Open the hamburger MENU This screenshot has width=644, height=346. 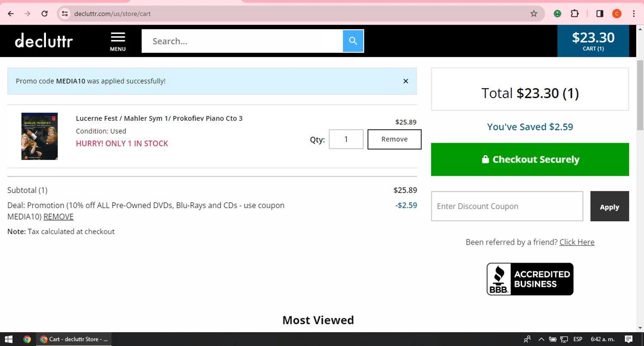point(118,42)
